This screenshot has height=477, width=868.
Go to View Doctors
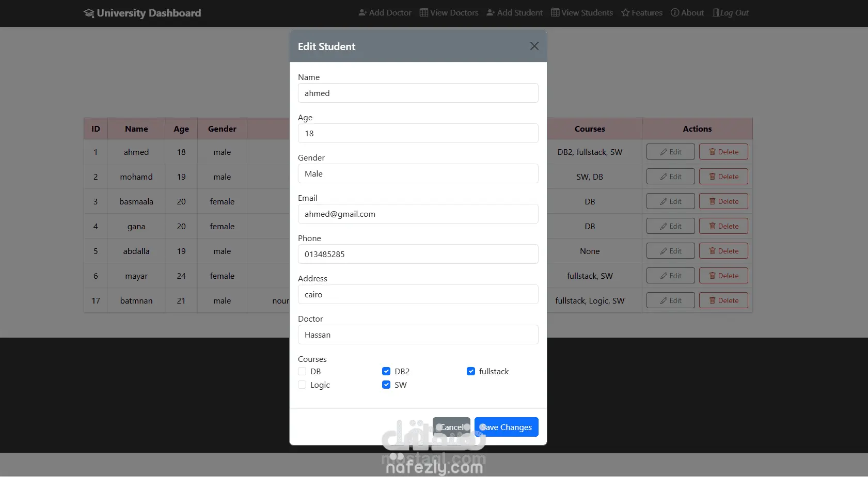coord(449,12)
